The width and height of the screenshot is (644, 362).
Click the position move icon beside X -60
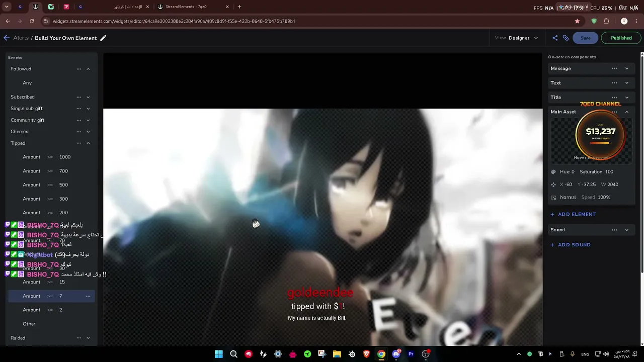pos(553,185)
